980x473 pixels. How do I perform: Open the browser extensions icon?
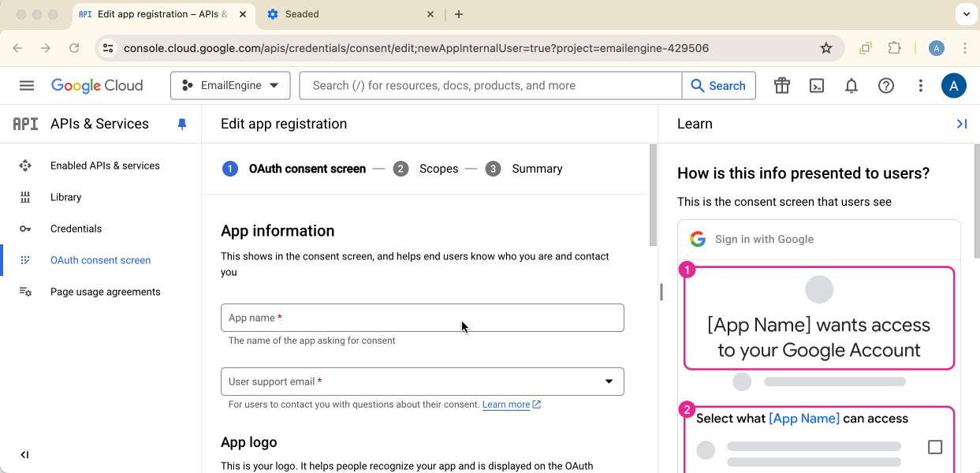point(894,48)
